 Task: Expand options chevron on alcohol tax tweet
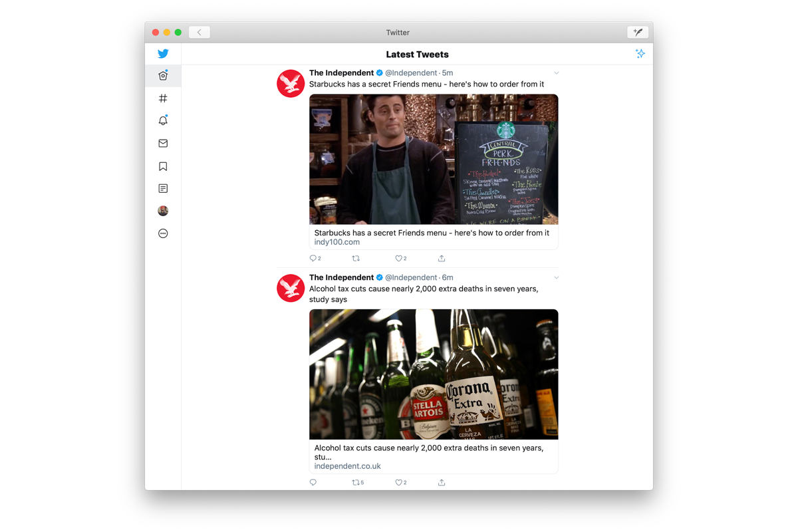557,277
